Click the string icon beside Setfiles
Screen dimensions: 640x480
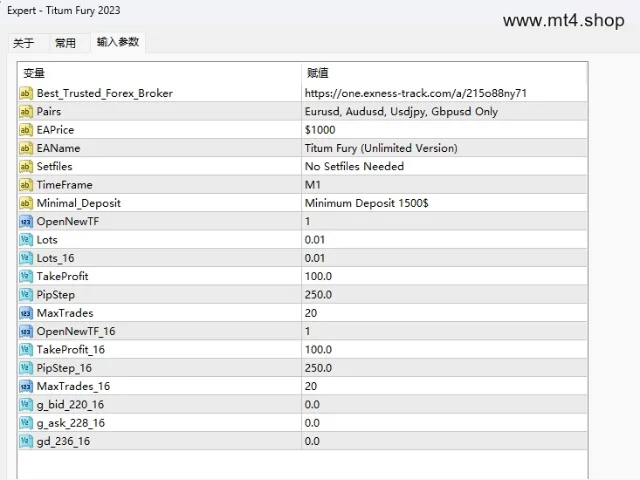26,166
